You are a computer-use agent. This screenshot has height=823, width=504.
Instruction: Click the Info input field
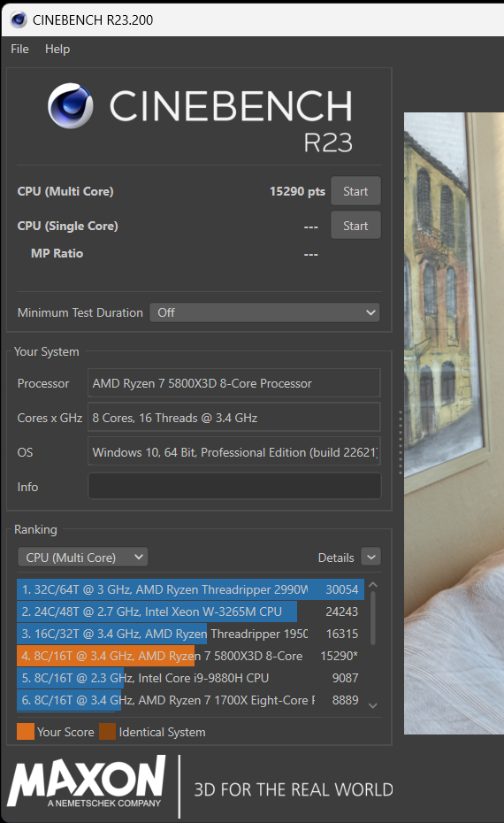click(234, 486)
